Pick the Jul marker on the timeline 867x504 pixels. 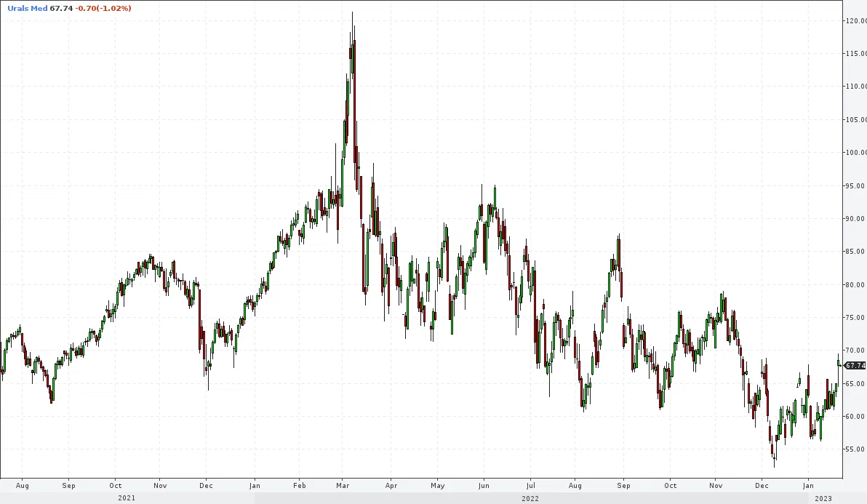tap(530, 486)
